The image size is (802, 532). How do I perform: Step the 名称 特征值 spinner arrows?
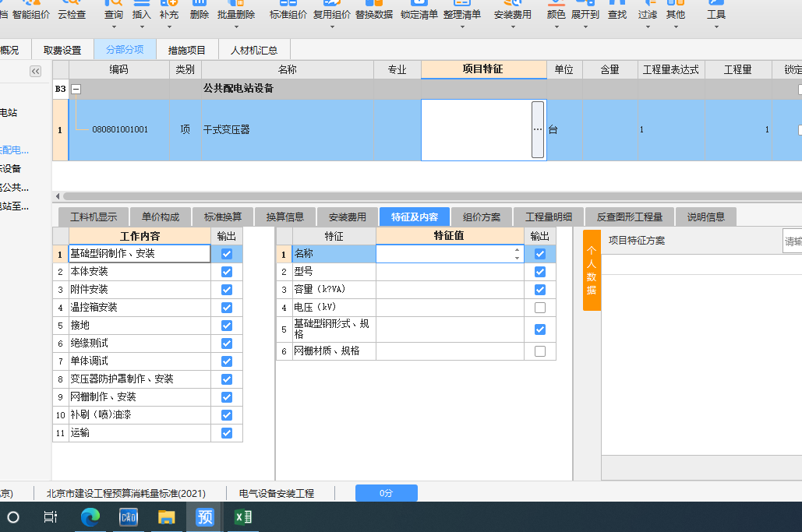coord(517,254)
